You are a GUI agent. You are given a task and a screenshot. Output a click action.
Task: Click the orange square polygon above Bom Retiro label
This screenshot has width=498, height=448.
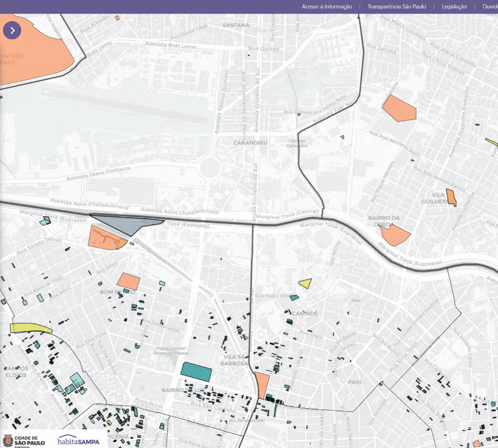coord(129,281)
